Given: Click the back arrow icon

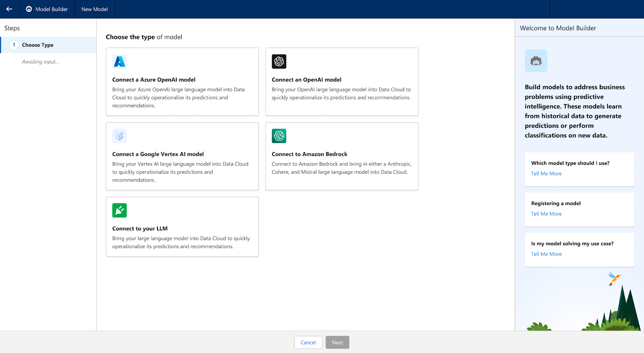Looking at the screenshot, I should pyautogui.click(x=9, y=9).
